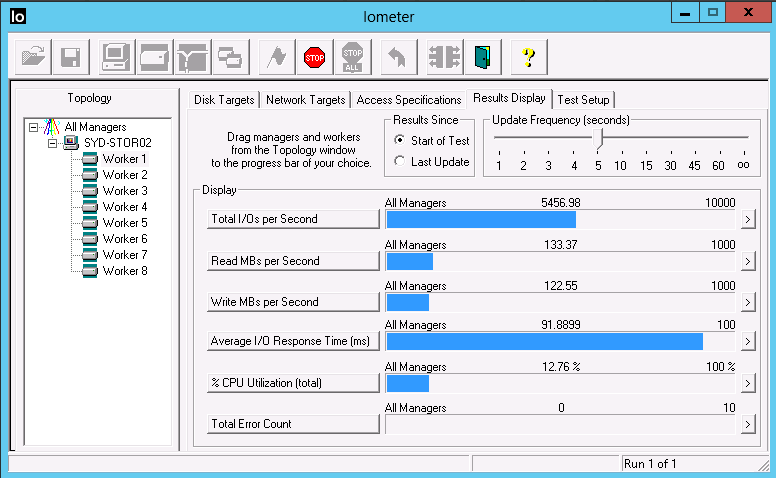Click the 122.55 write MBs value
The image size is (776, 478).
[x=561, y=286]
